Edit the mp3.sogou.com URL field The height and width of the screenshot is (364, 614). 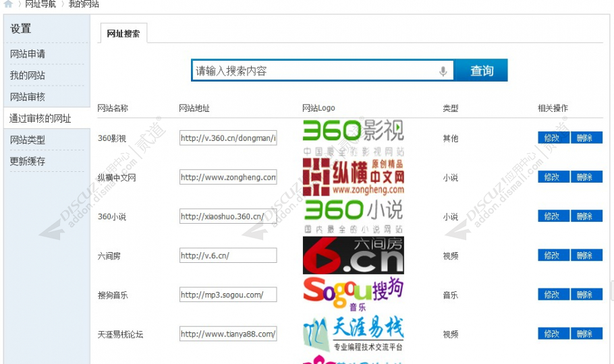(228, 295)
